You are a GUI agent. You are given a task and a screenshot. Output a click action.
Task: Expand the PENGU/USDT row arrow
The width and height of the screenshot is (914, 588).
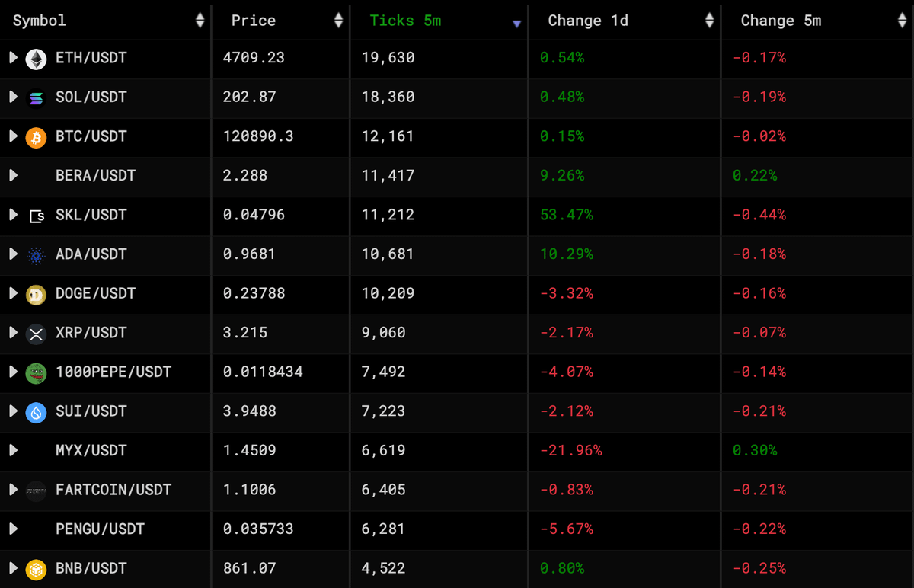coord(13,529)
